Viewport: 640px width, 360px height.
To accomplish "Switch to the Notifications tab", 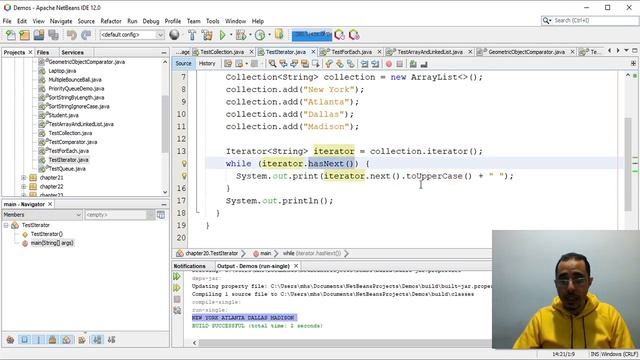I will pos(189,266).
